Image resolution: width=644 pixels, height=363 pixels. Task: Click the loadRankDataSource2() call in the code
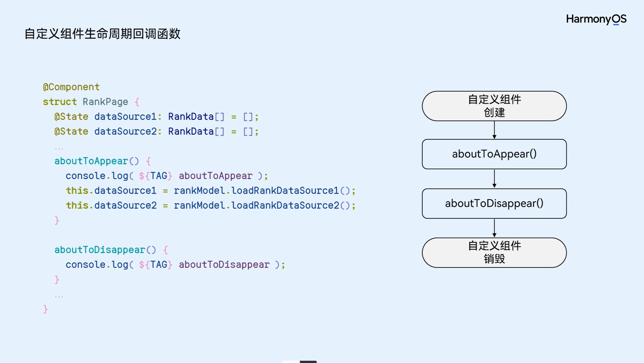[x=290, y=206]
